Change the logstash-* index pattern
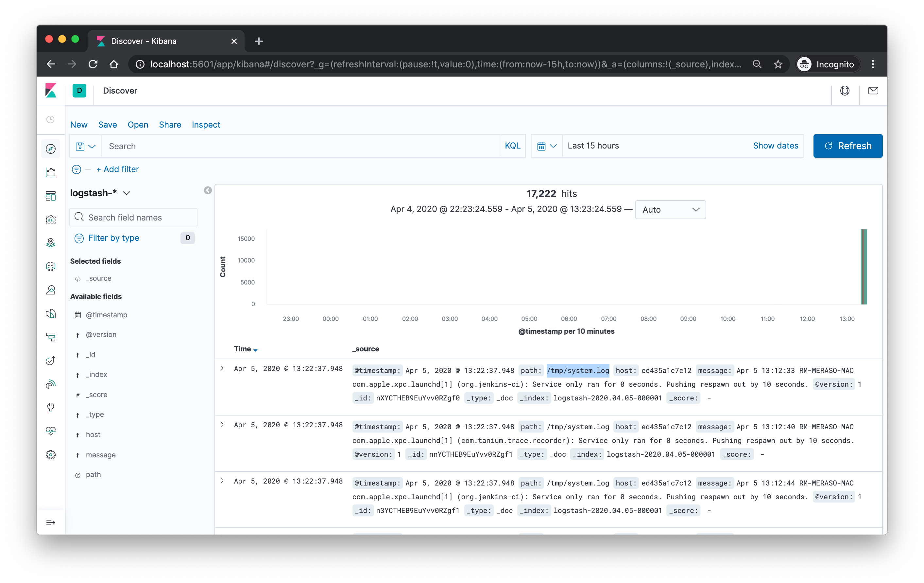This screenshot has width=924, height=583. pos(100,193)
